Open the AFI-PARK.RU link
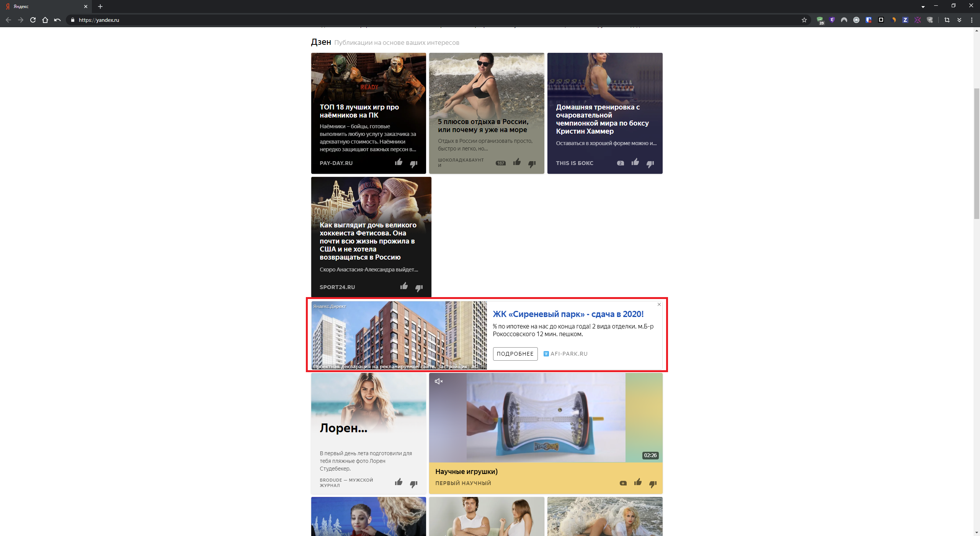 pyautogui.click(x=569, y=353)
